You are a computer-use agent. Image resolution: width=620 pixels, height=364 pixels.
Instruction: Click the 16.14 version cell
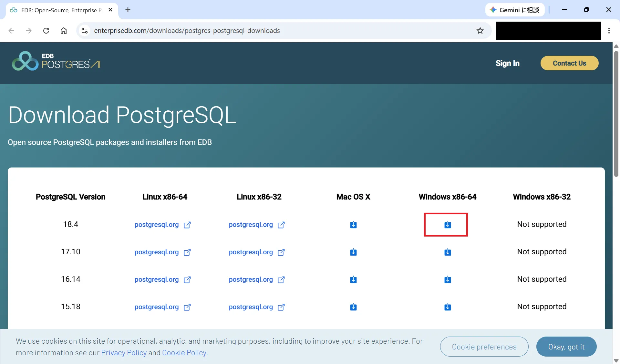pyautogui.click(x=71, y=279)
